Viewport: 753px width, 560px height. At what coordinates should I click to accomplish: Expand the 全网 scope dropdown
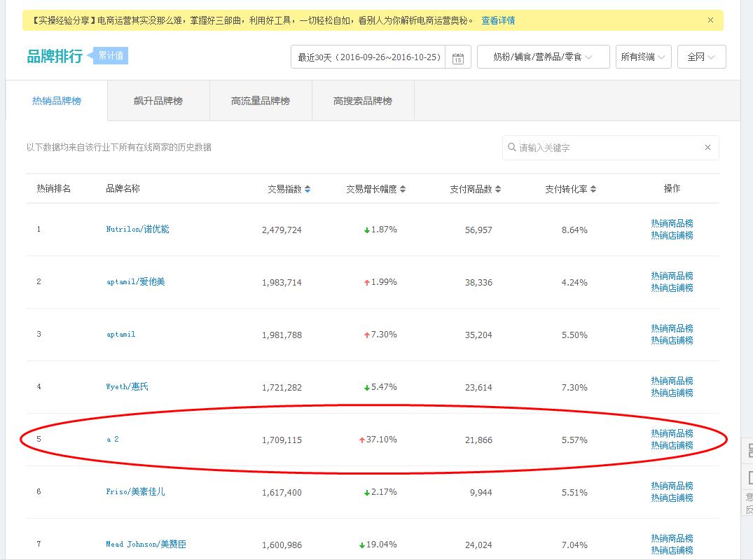[701, 57]
